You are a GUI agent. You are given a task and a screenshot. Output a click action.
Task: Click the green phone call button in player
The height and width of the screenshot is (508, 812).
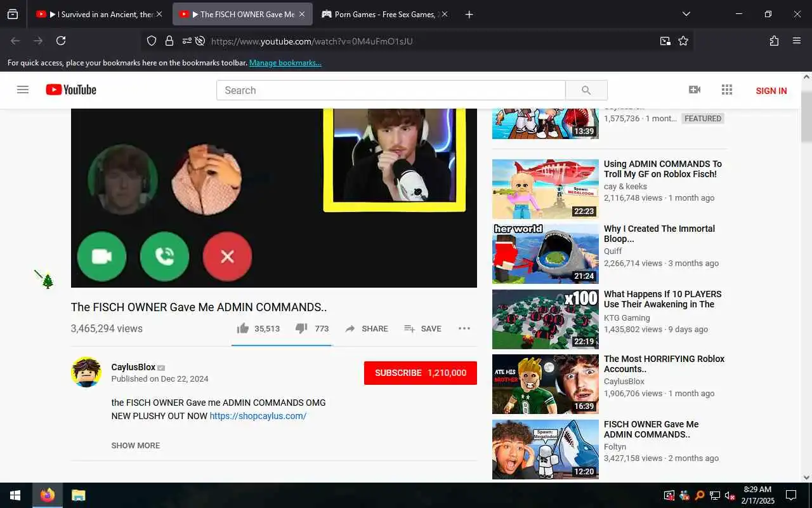[x=164, y=257]
